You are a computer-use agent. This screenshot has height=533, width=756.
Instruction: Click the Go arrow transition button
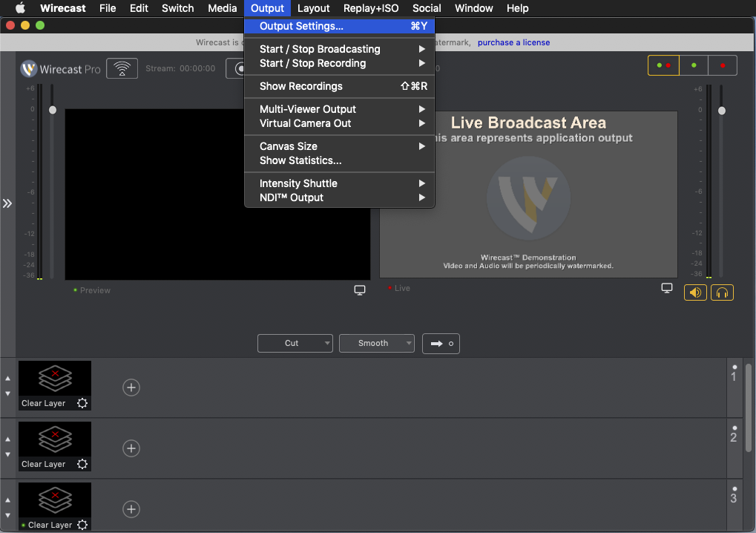tap(441, 344)
